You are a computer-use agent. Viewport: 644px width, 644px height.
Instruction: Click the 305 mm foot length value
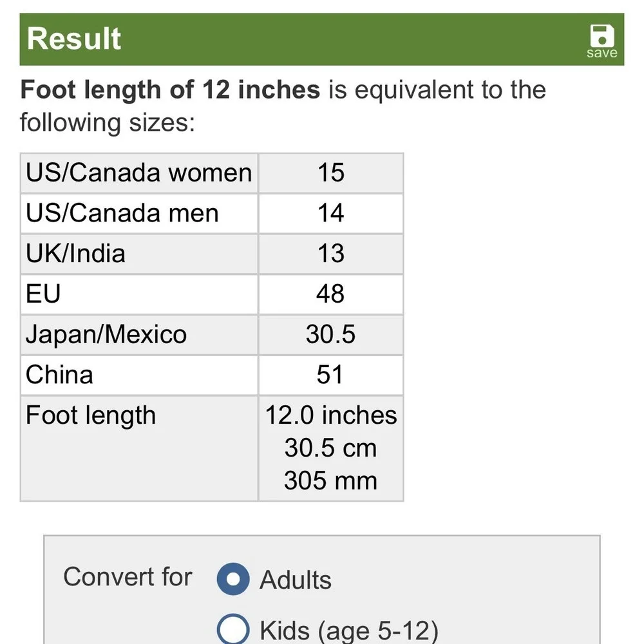[x=330, y=480]
